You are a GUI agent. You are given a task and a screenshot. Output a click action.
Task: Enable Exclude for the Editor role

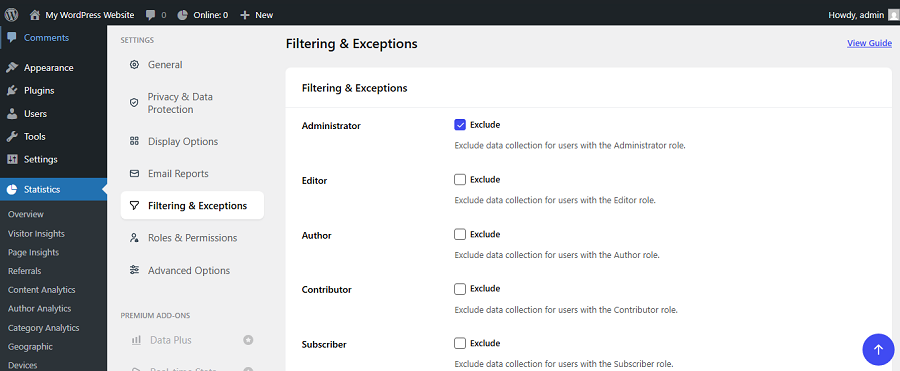(x=460, y=179)
